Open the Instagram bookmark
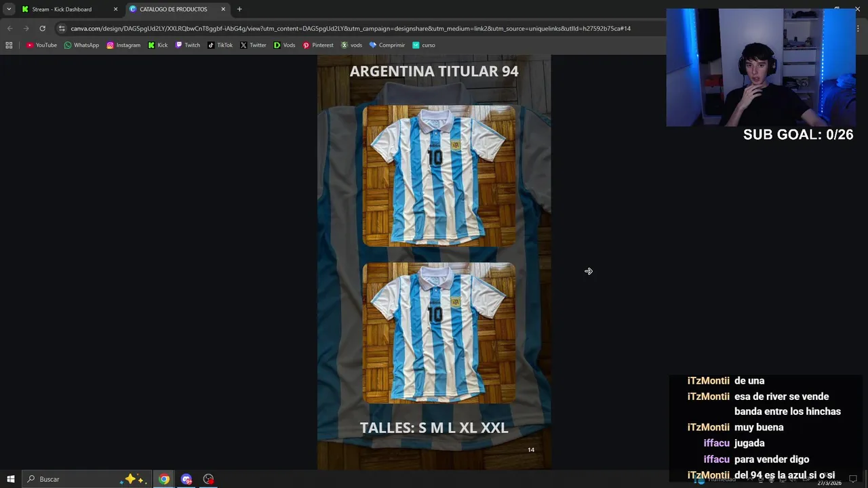This screenshot has width=868, height=488. [x=123, y=45]
